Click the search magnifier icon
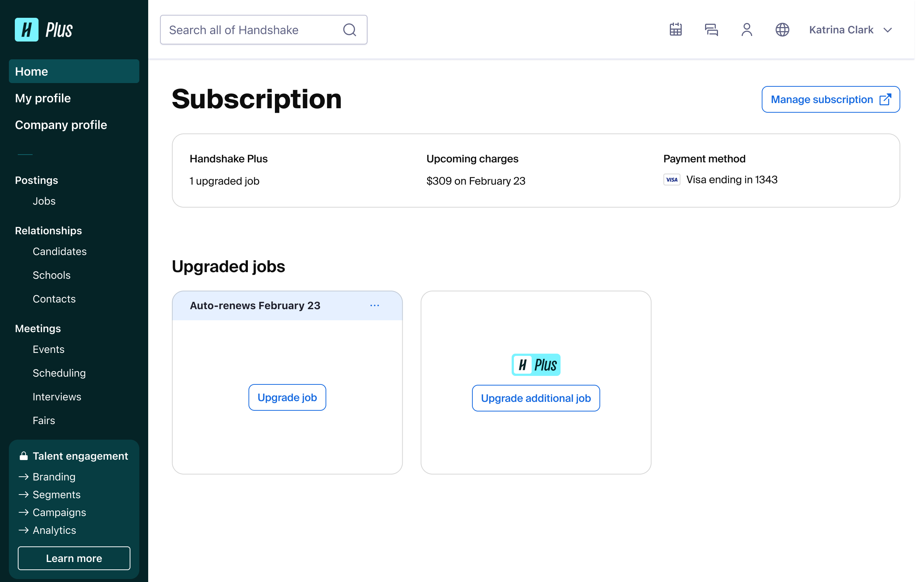 pyautogui.click(x=350, y=30)
